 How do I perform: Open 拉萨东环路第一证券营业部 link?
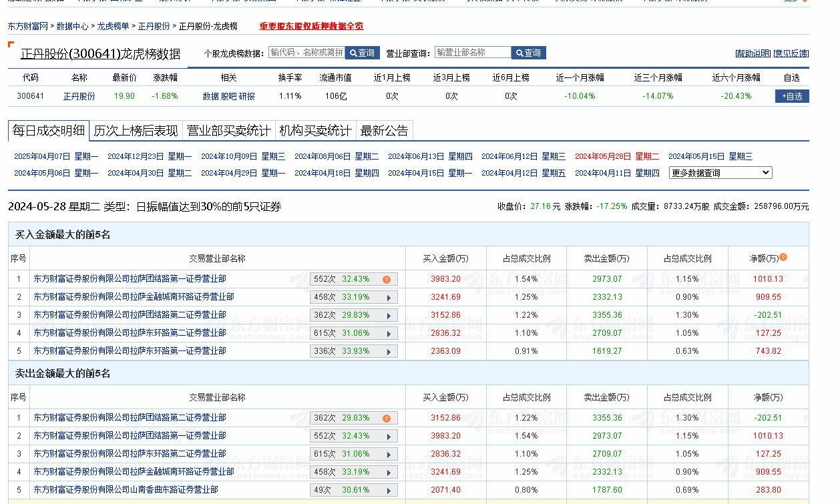pos(130,350)
